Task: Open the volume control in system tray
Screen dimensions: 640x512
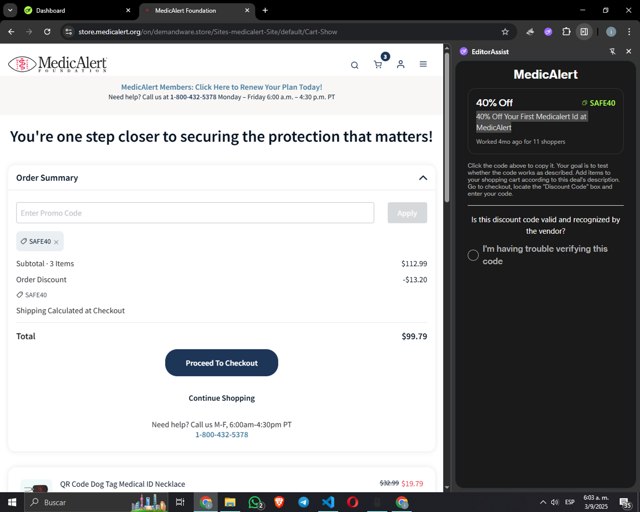Action: tap(555, 502)
